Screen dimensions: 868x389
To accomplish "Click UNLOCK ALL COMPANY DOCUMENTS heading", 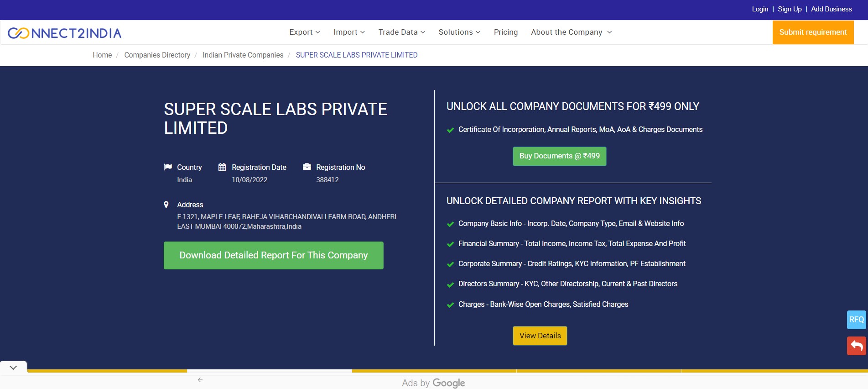I will click(573, 106).
